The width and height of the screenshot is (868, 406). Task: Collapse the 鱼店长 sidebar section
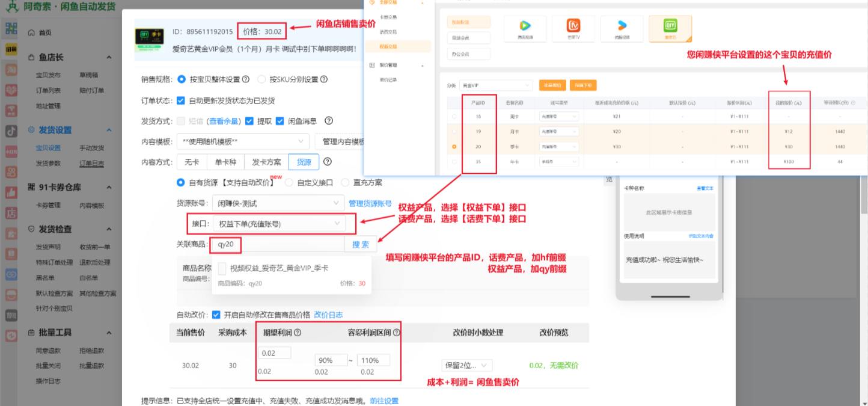click(x=109, y=57)
